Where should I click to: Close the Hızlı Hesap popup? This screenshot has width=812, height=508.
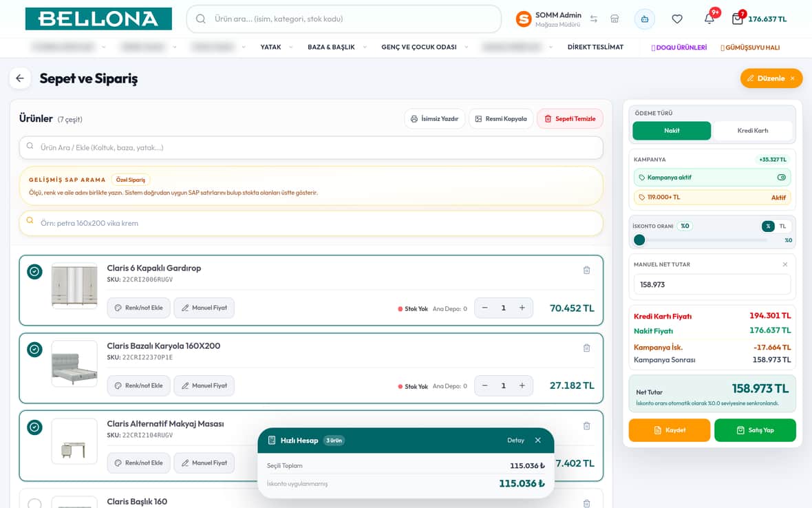tap(538, 440)
